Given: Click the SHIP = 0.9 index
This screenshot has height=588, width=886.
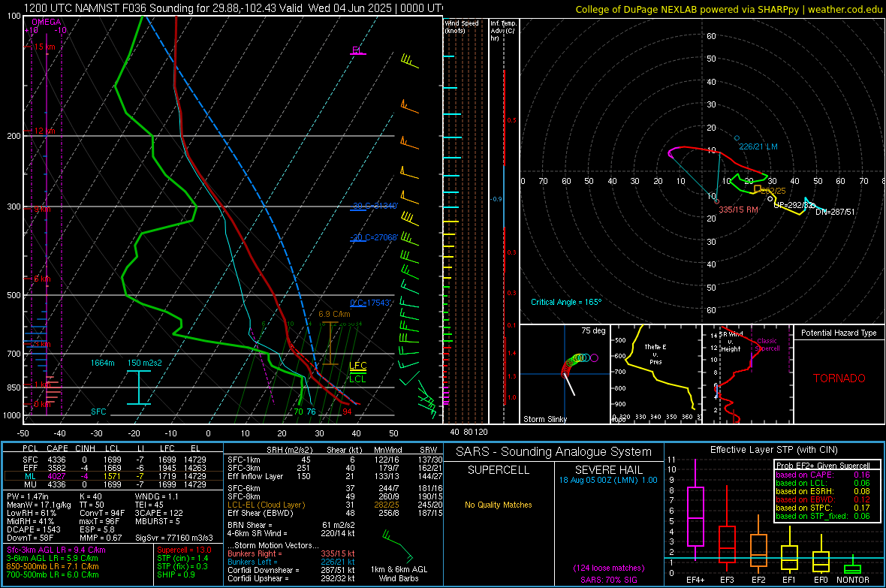Looking at the screenshot, I should click(x=176, y=574).
